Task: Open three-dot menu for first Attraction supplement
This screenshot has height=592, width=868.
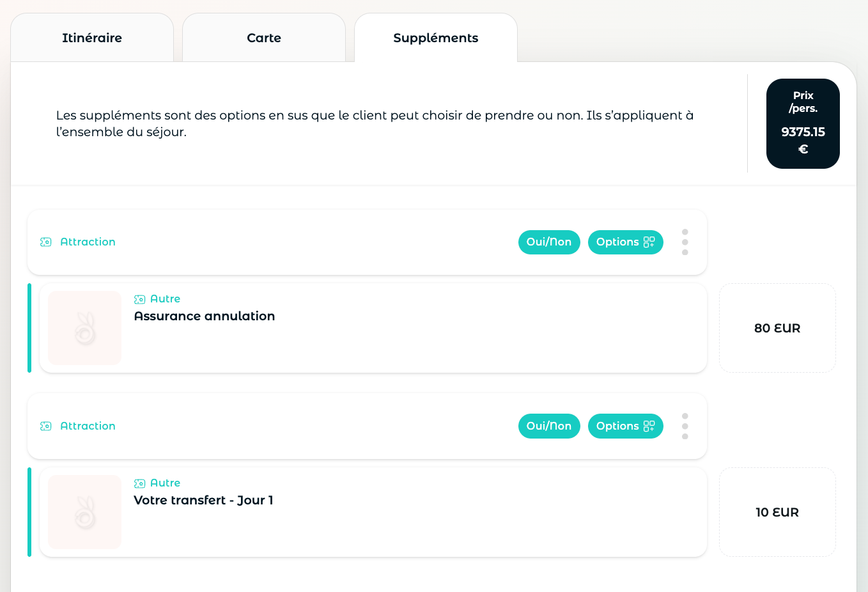Action: coord(685,242)
